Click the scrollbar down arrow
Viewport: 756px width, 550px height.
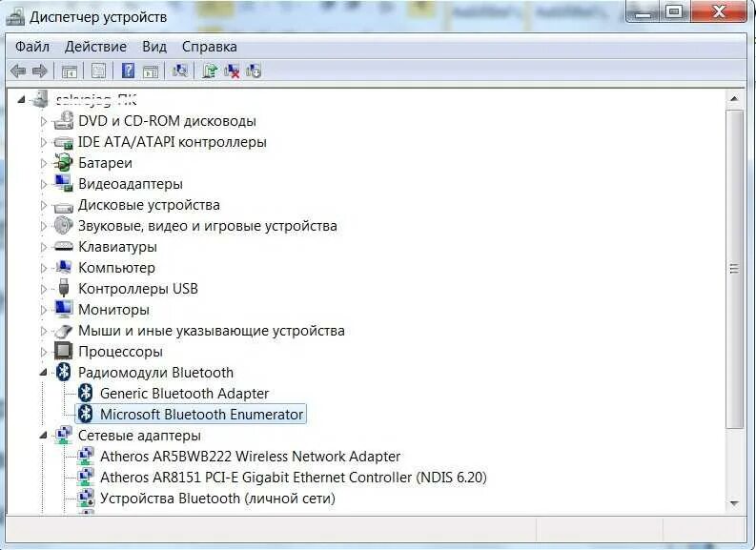[734, 503]
